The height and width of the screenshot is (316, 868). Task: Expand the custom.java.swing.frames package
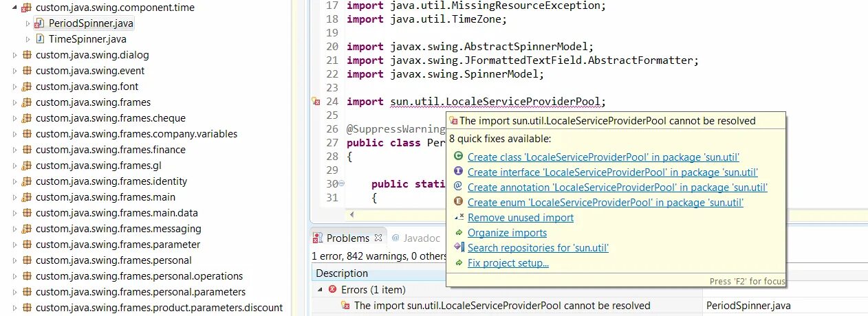pyautogui.click(x=15, y=102)
